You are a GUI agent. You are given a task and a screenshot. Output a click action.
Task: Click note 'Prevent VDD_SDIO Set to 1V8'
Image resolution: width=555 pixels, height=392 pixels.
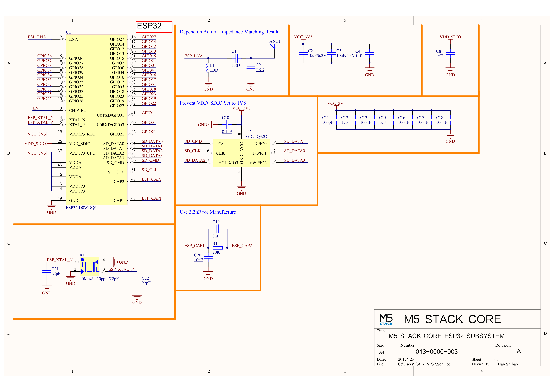point(213,103)
